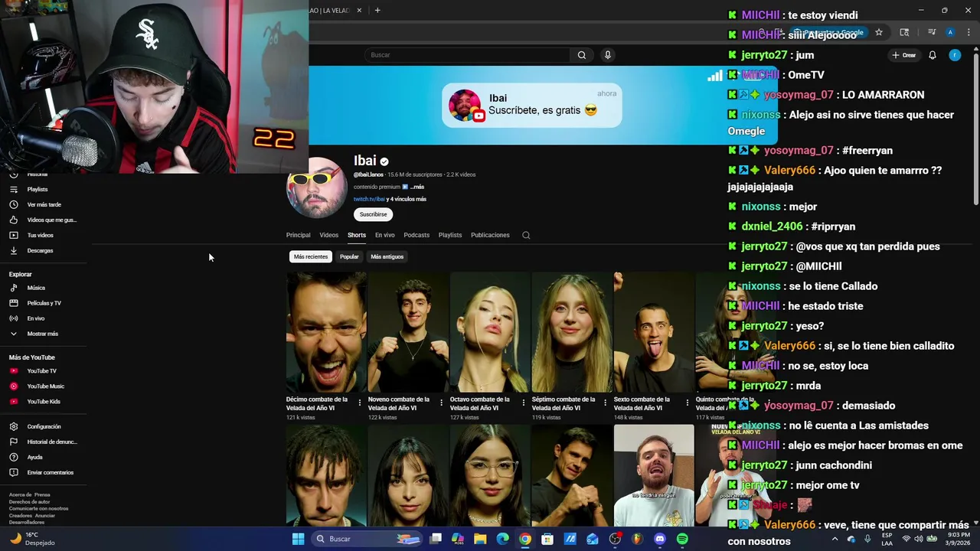Open File Explorer from the taskbar

click(480, 539)
